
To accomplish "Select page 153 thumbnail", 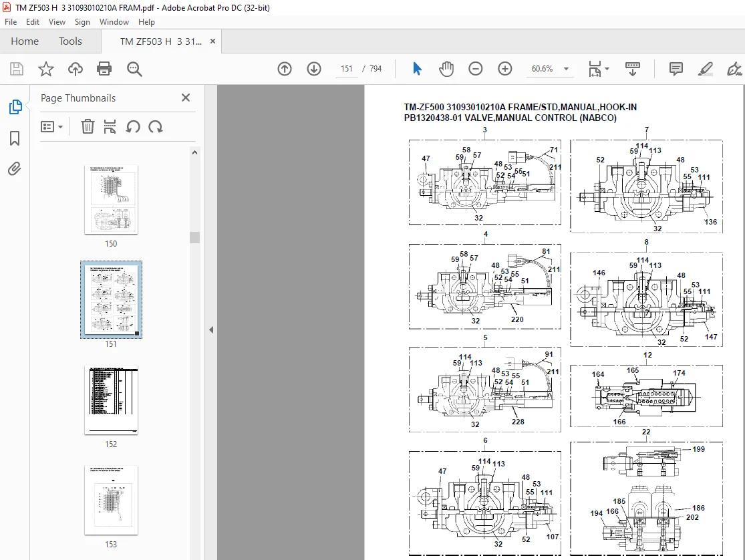I will coord(111,501).
